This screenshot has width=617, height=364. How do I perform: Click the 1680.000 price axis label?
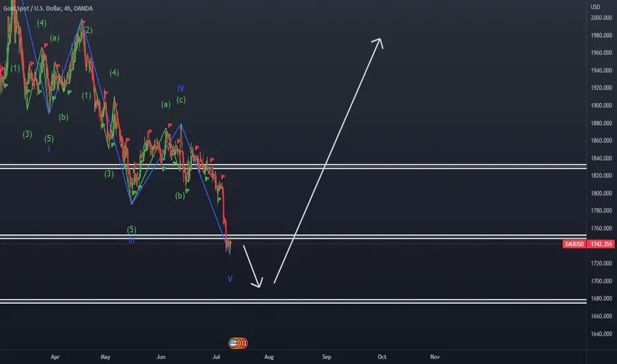[x=601, y=298]
